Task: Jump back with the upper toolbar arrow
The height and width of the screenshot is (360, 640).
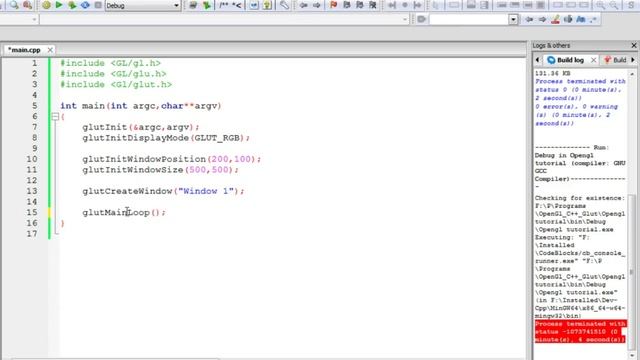Action: click(303, 5)
